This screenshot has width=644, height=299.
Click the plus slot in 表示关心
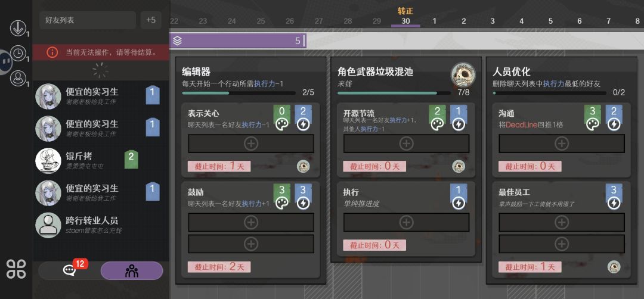click(251, 144)
